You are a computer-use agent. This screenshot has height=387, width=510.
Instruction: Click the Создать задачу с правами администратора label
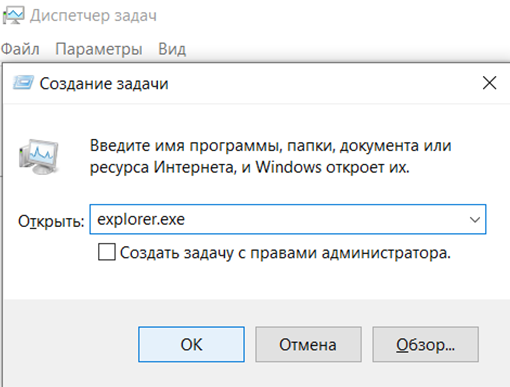(x=285, y=253)
